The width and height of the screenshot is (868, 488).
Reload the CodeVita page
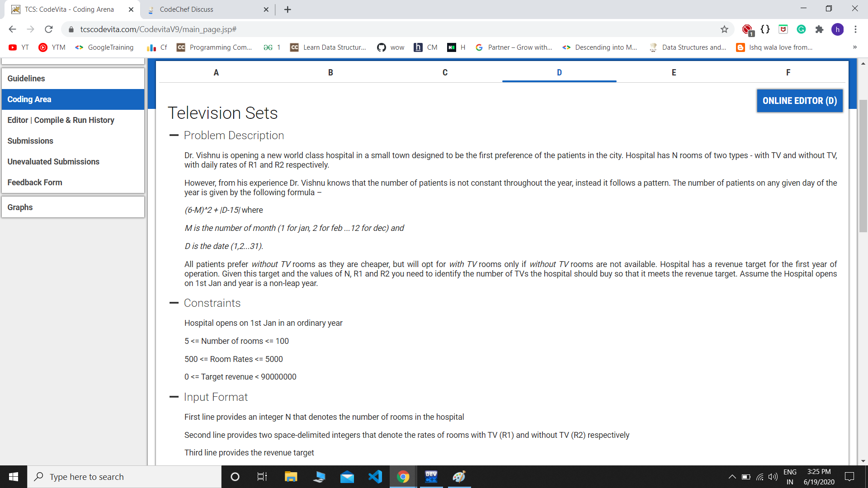(49, 29)
